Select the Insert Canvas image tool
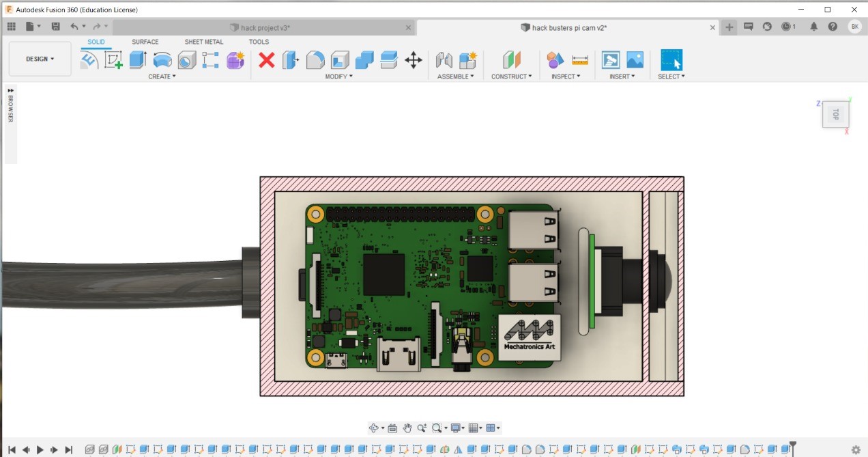 click(635, 60)
